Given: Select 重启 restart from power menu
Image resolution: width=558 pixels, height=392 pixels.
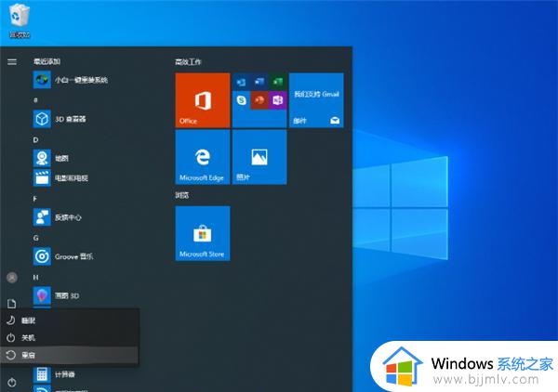Looking at the screenshot, I should (x=70, y=355).
